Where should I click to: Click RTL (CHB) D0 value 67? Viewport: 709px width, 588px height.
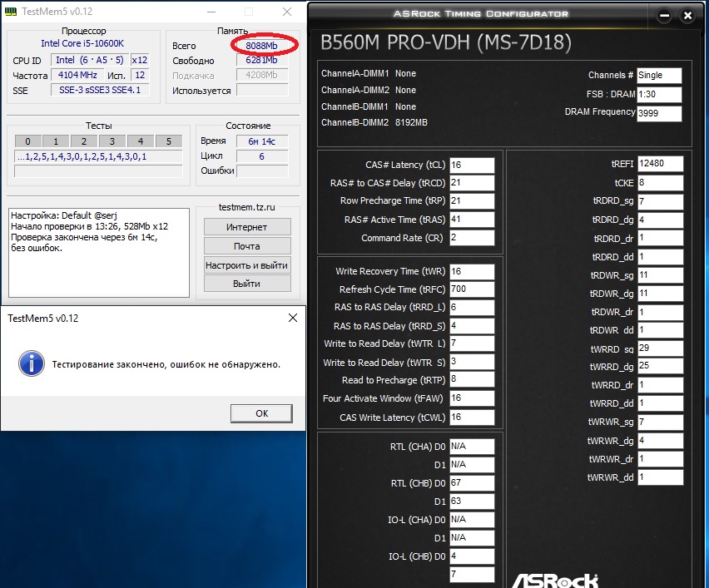[x=472, y=483]
